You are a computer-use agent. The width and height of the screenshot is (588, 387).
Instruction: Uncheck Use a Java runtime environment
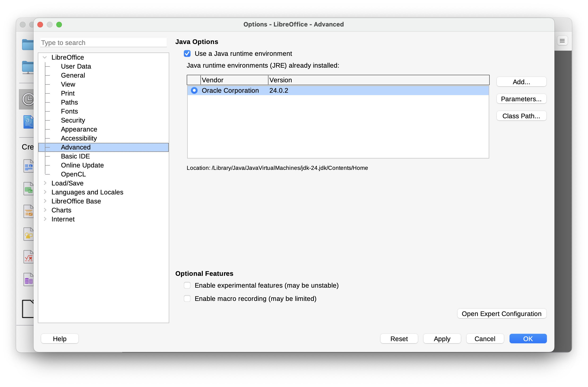(x=187, y=54)
